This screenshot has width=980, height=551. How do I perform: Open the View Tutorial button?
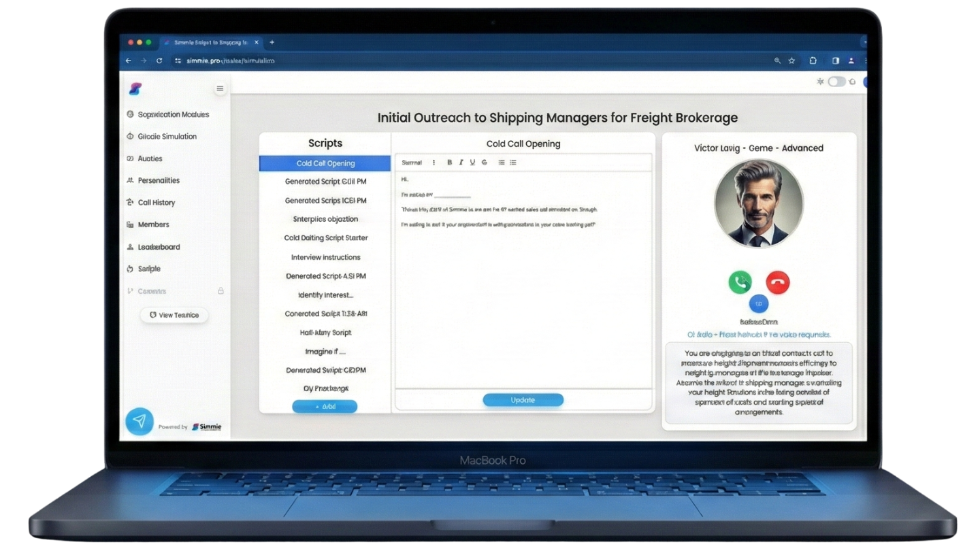point(174,315)
